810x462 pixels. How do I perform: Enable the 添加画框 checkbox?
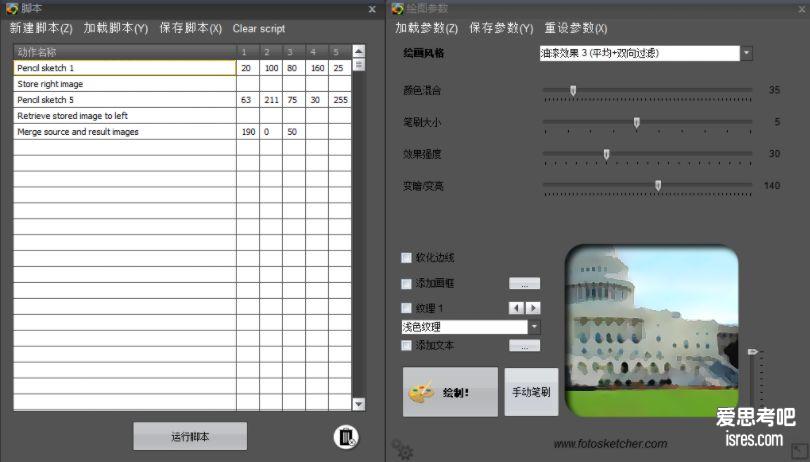[407, 283]
